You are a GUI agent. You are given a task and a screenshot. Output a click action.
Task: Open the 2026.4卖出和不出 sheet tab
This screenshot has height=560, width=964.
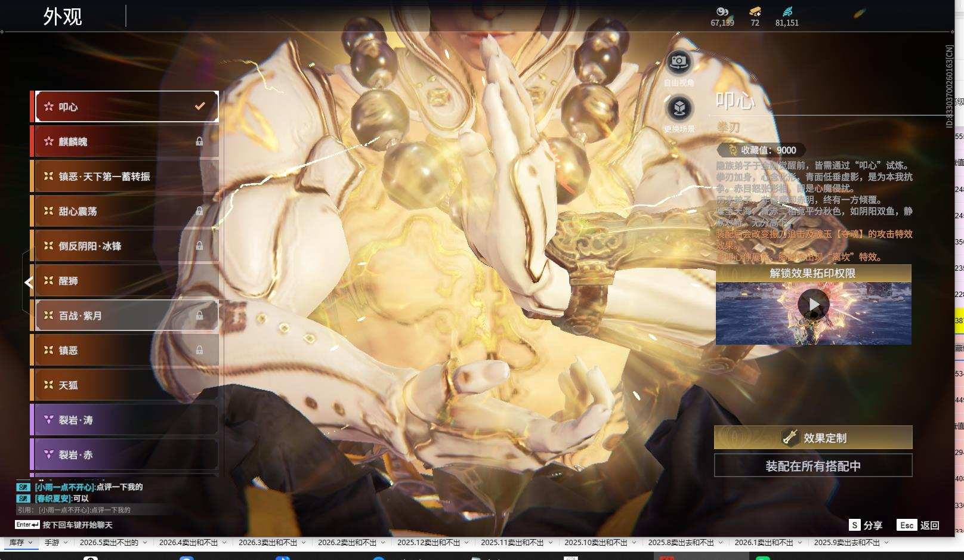[x=189, y=542]
